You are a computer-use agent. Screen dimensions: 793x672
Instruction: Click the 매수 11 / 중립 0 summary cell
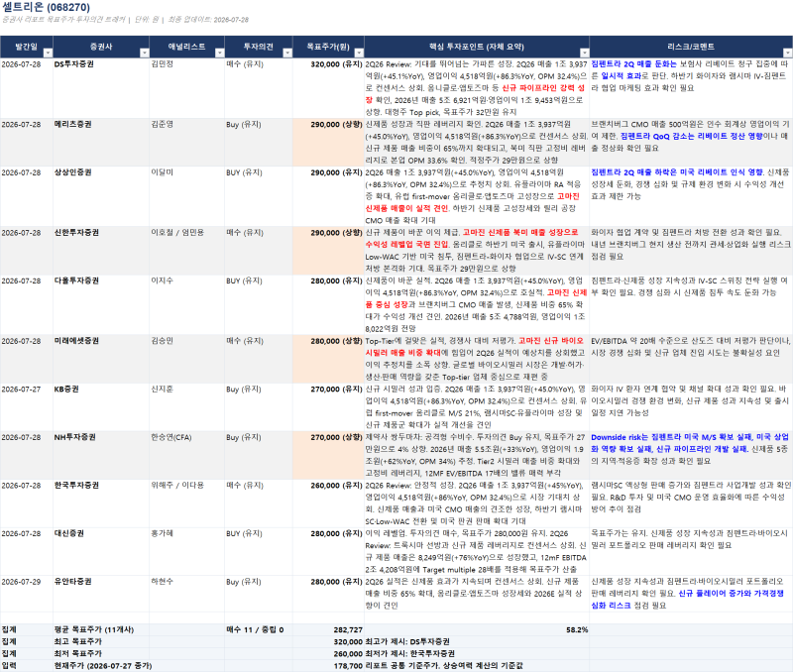[259, 629]
